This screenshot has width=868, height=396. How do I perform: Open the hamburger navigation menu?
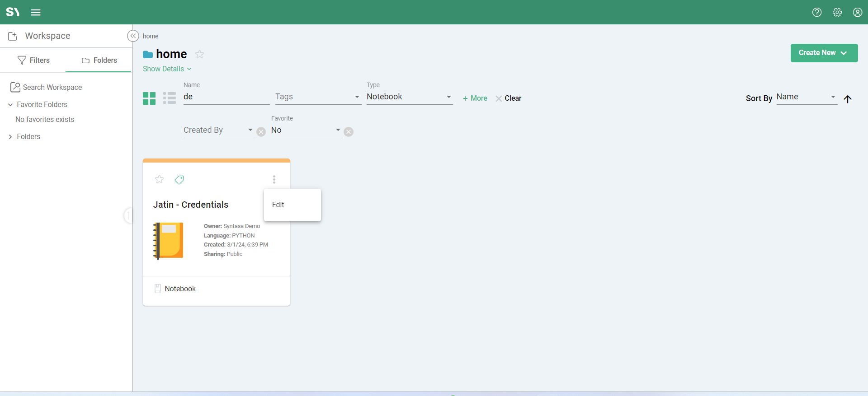point(36,12)
